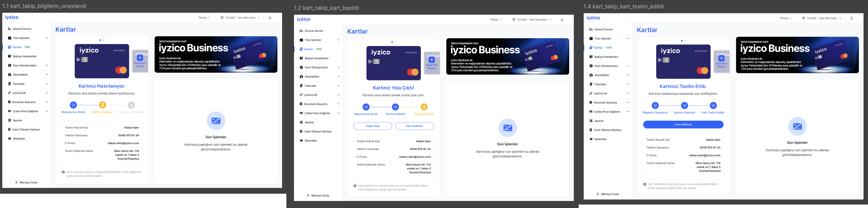The height and width of the screenshot is (208, 868).
Task: Click Kartınız Yola Çıktı! heading in frame 1.2
Action: [x=393, y=88]
